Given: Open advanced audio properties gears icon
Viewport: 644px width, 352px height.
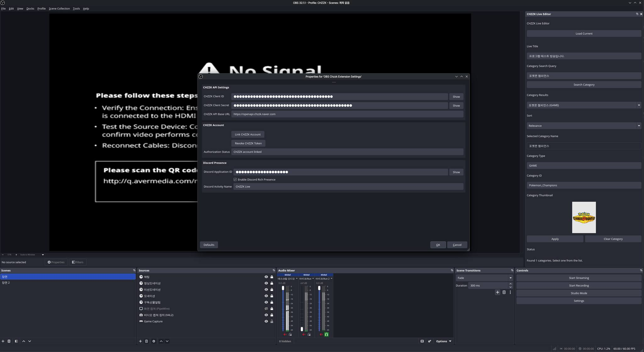Looking at the screenshot, I should 430,341.
